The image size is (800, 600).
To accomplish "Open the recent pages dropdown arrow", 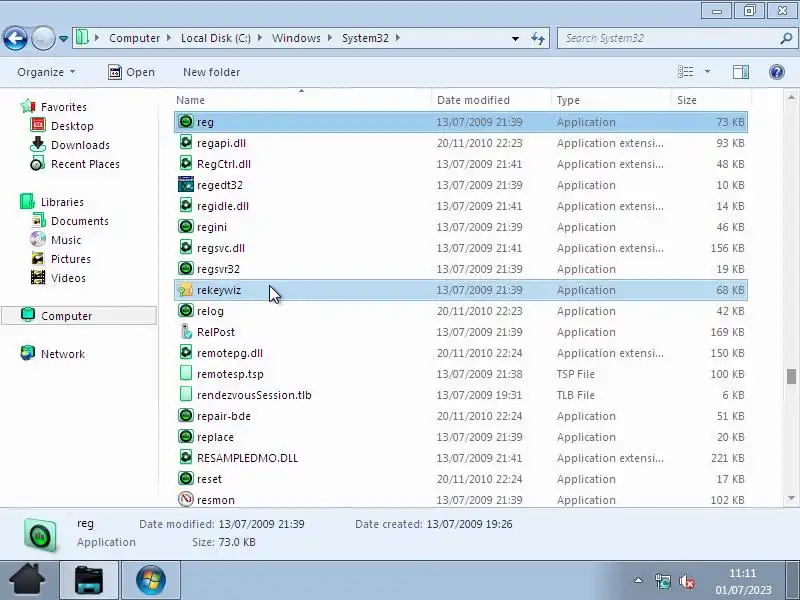I will (63, 39).
